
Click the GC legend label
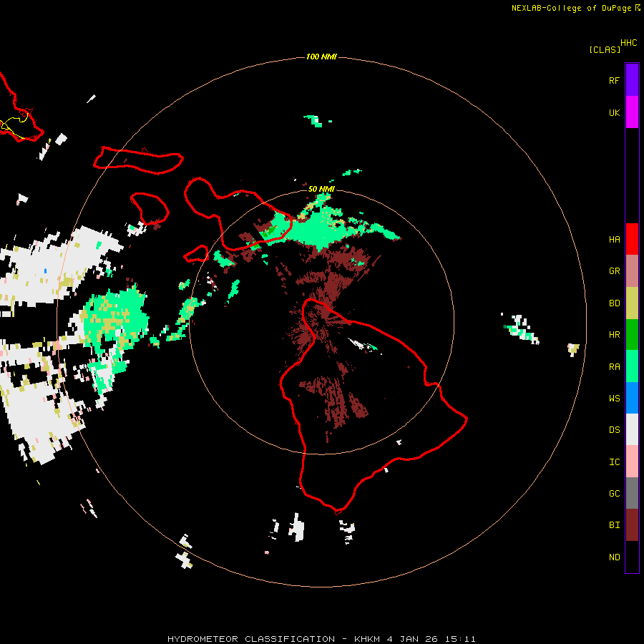(614, 494)
